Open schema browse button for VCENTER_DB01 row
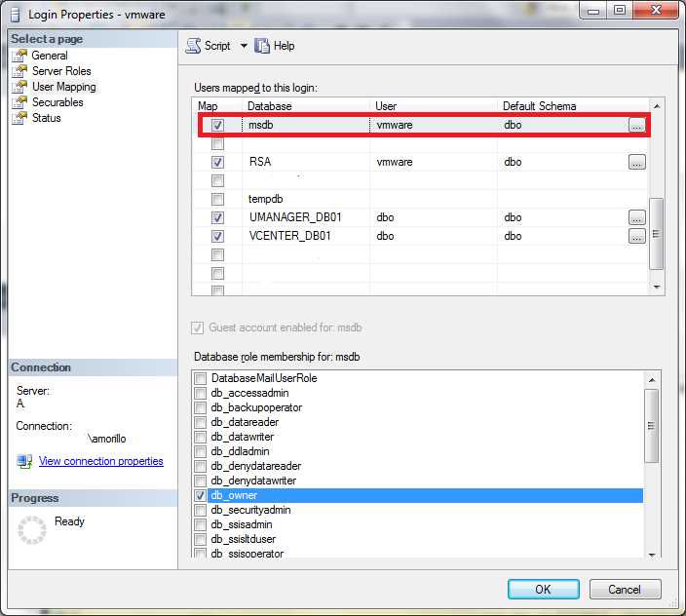This screenshot has width=686, height=616. (637, 236)
